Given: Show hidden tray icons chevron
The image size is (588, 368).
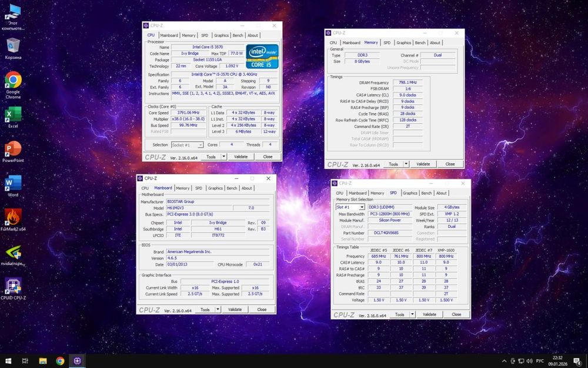Looking at the screenshot, I should pos(504,362).
